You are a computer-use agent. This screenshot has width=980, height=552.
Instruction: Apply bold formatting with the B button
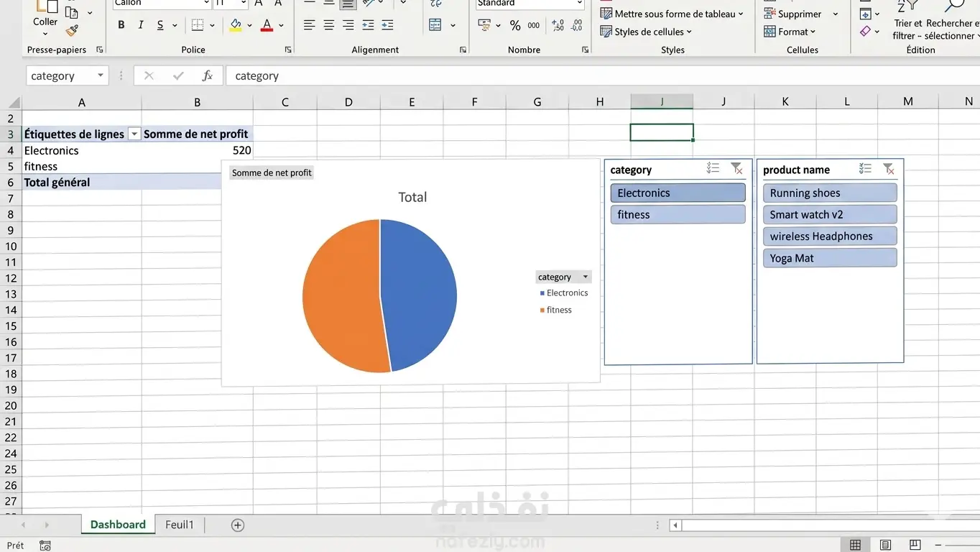[x=121, y=25]
